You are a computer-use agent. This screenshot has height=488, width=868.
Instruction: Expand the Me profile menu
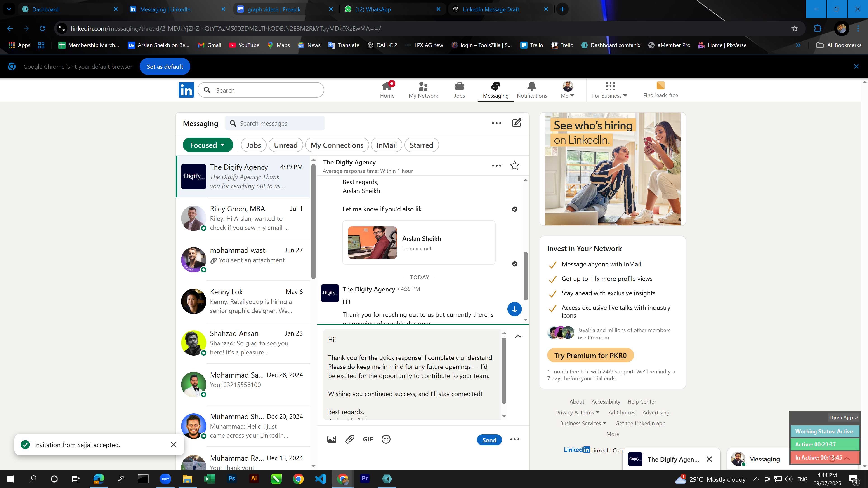pyautogui.click(x=567, y=90)
